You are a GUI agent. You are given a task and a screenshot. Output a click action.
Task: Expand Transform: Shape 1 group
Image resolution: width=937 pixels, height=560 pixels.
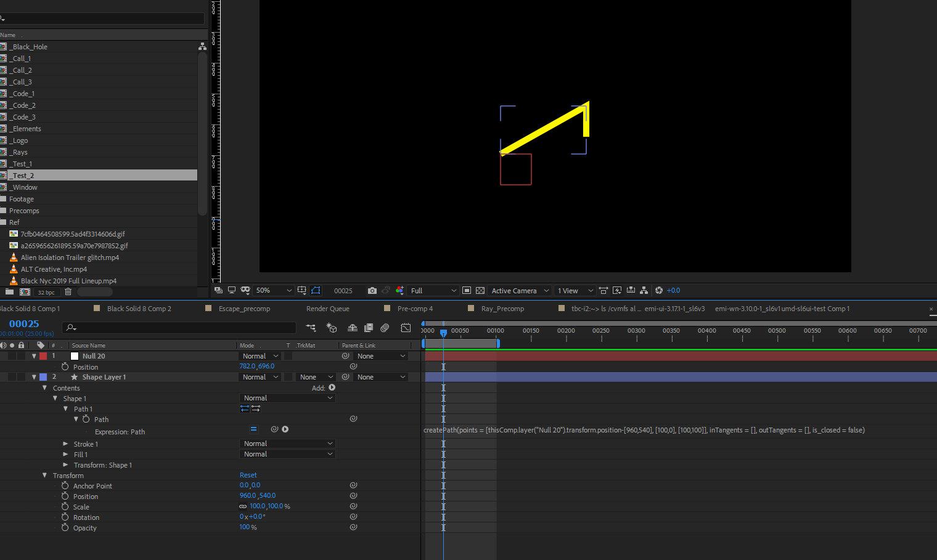click(x=65, y=465)
